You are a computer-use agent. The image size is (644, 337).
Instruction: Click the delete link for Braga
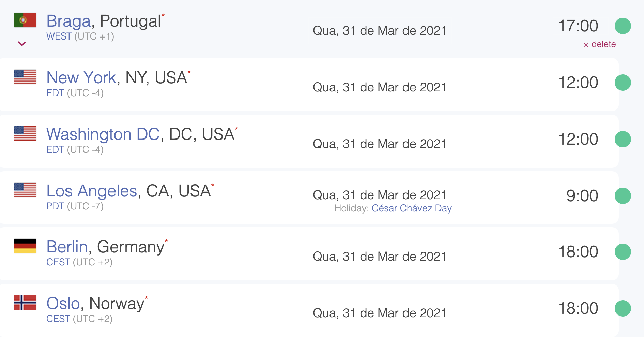599,44
